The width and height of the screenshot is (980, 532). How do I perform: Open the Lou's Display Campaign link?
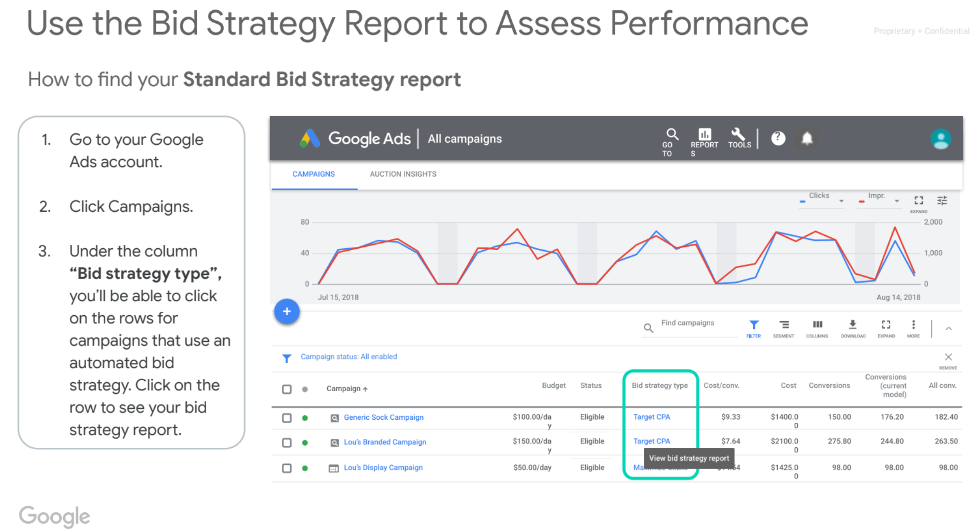(x=383, y=467)
